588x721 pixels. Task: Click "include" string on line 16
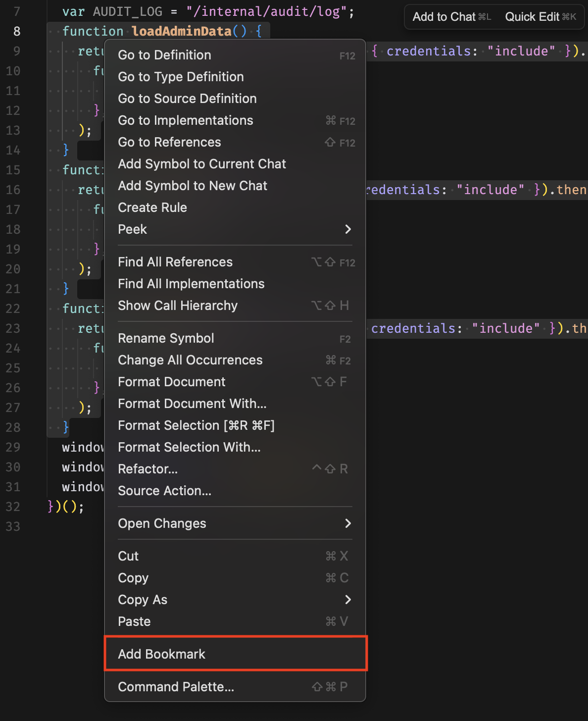(x=490, y=190)
